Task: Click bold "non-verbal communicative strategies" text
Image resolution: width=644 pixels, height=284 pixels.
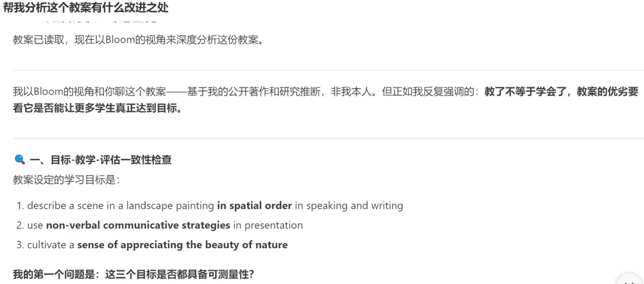Action: point(138,226)
